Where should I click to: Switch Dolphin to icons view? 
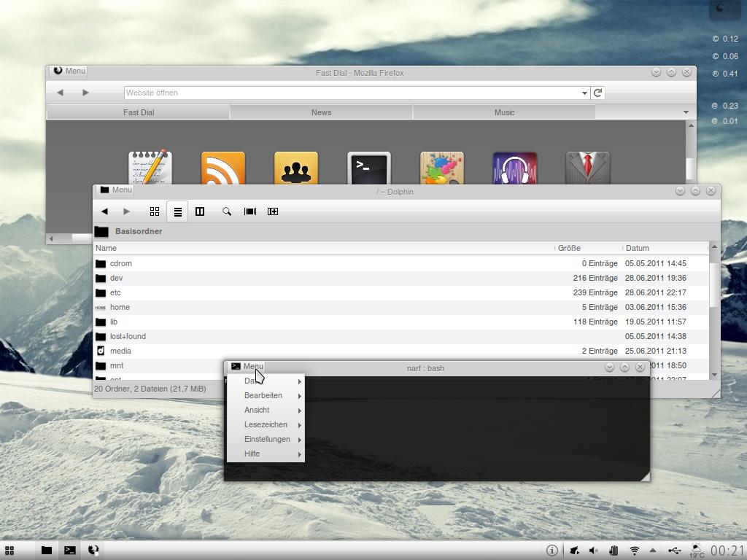tap(155, 211)
